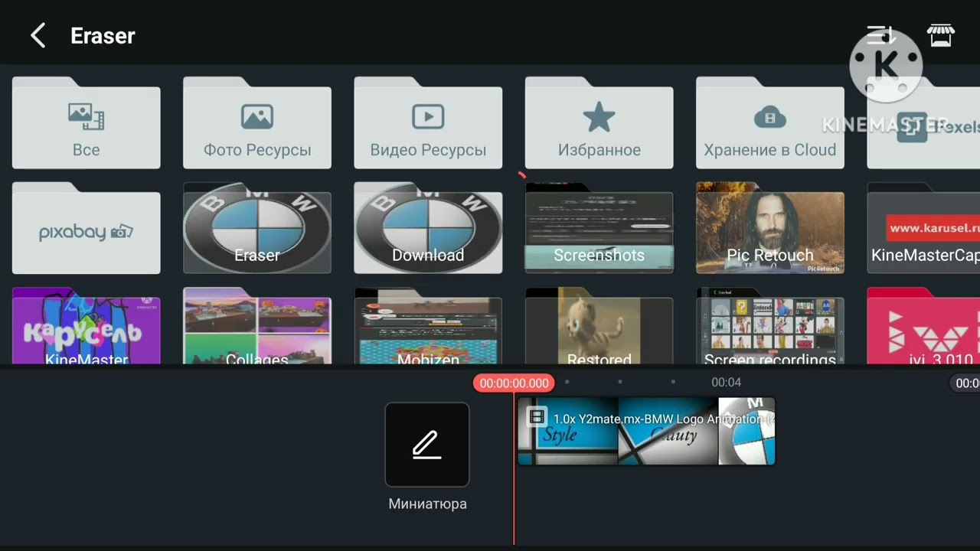The width and height of the screenshot is (980, 551).
Task: Open the pixabay folder
Action: pyautogui.click(x=87, y=228)
